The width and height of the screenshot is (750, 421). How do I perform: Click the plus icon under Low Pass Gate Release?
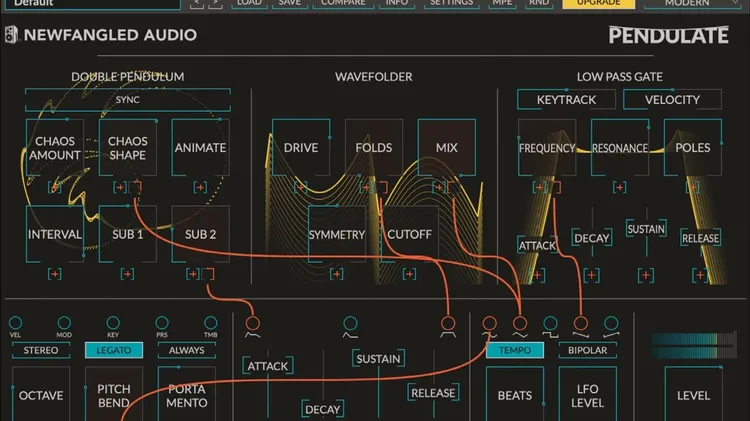point(700,275)
